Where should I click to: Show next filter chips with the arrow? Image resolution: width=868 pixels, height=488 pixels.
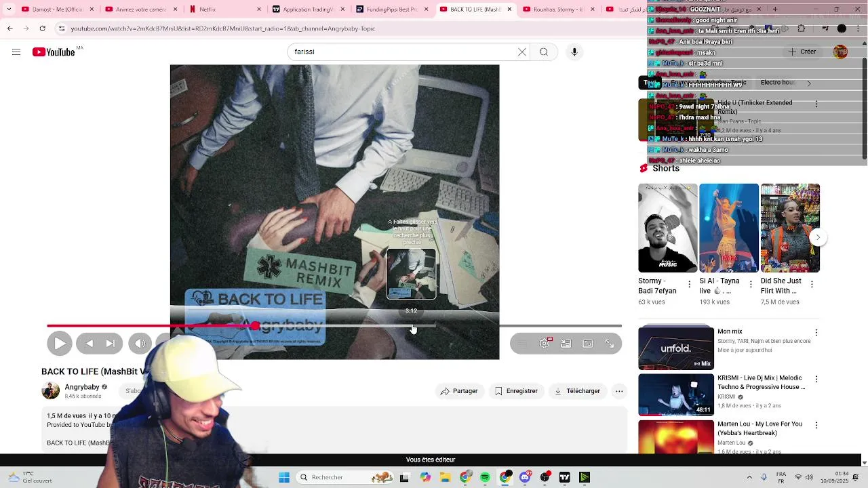(x=808, y=83)
